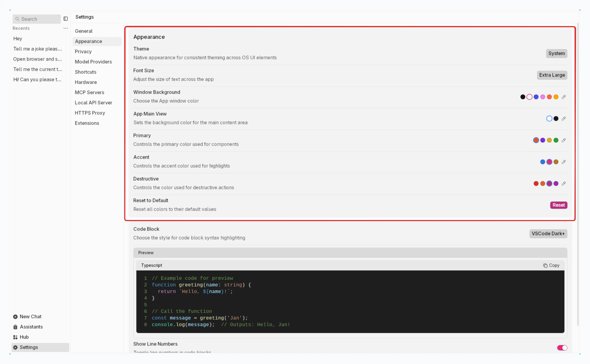The width and height of the screenshot is (590, 364).
Task: Click the Destructive color picker pencil icon
Action: (564, 184)
